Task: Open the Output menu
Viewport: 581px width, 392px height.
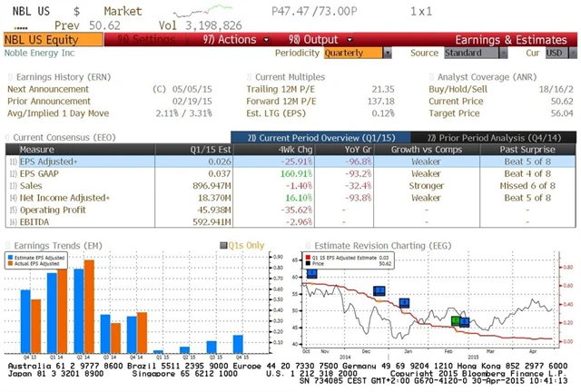Action: tap(312, 39)
